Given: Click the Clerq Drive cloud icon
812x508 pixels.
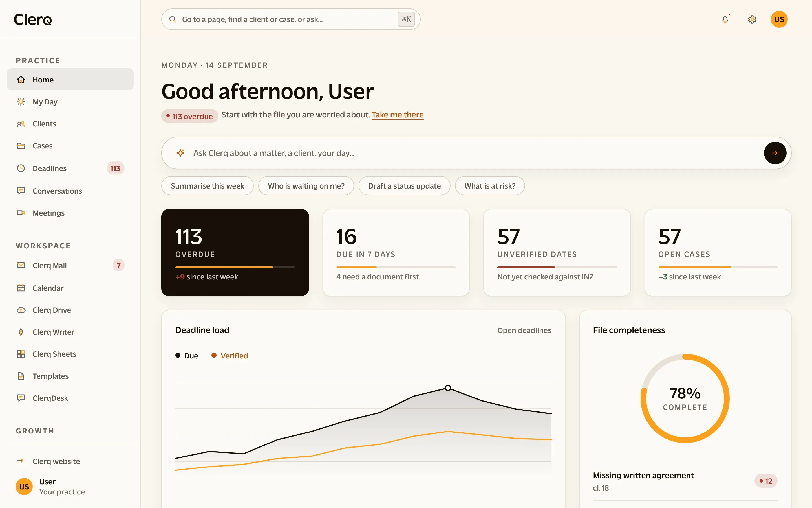Looking at the screenshot, I should (21, 310).
